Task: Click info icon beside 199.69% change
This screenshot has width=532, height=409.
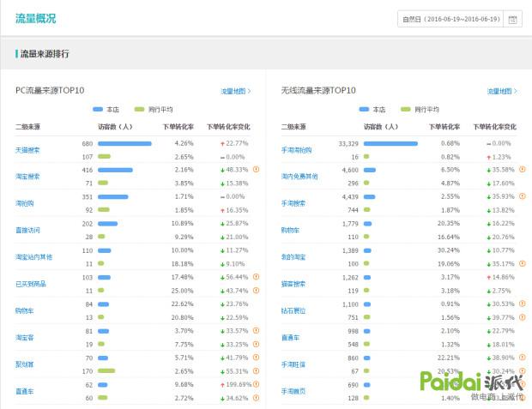Action: point(257,384)
